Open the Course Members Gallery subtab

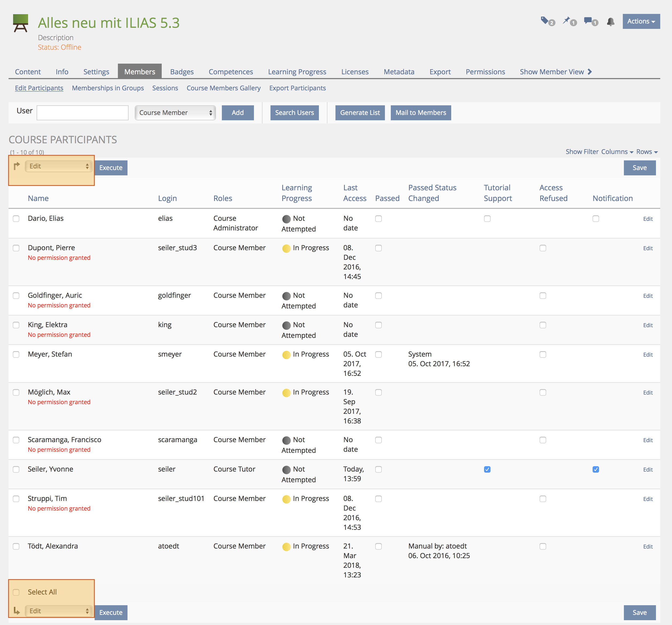[223, 88]
